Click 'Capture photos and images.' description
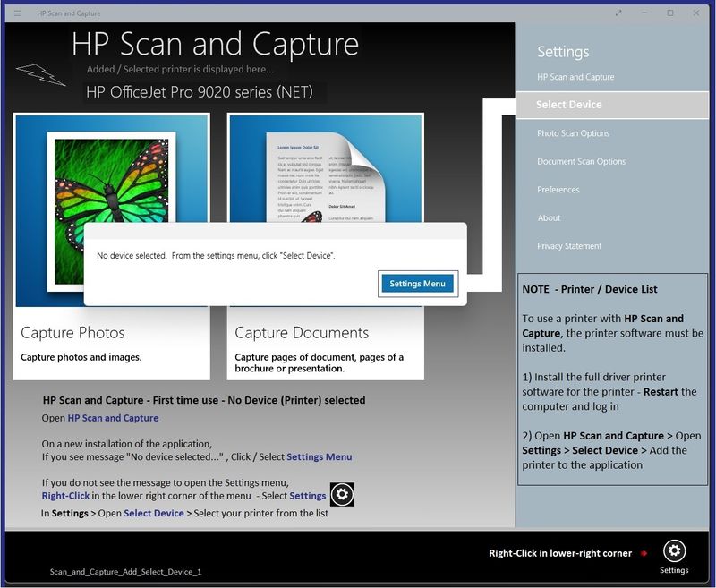This screenshot has height=588, width=716. 81,357
